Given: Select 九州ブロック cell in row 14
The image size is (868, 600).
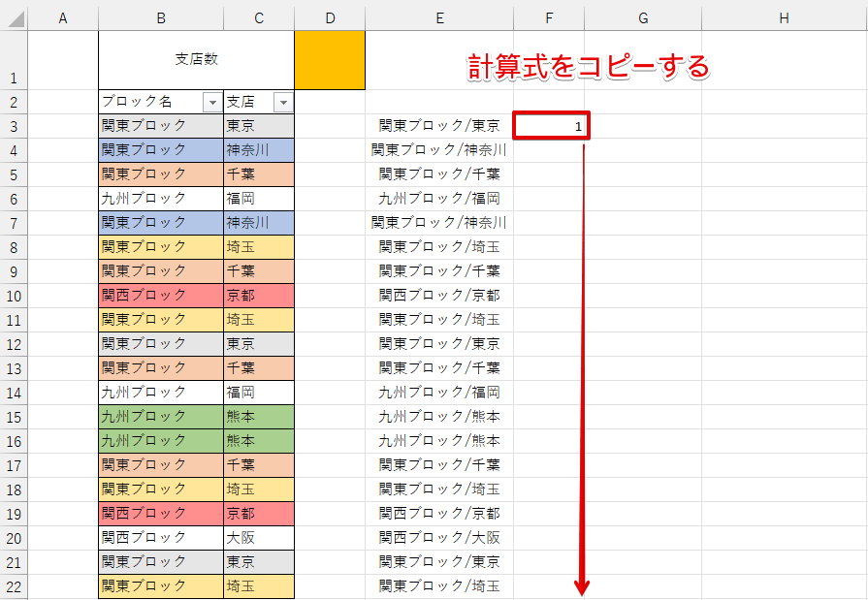Looking at the screenshot, I should pyautogui.click(x=161, y=393).
